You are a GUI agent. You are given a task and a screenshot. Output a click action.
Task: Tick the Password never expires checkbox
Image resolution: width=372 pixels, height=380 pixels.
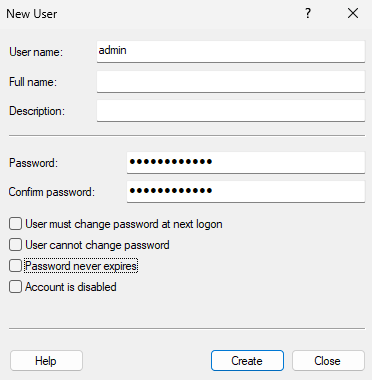point(15,266)
